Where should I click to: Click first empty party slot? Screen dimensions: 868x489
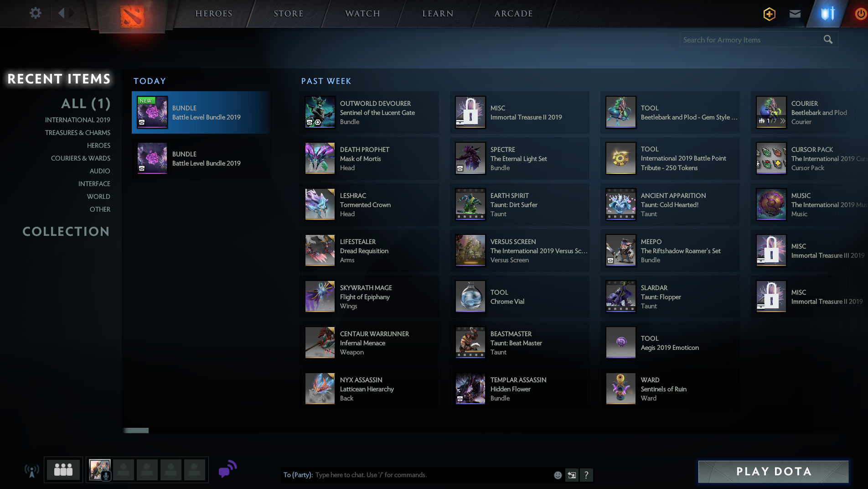124,470
